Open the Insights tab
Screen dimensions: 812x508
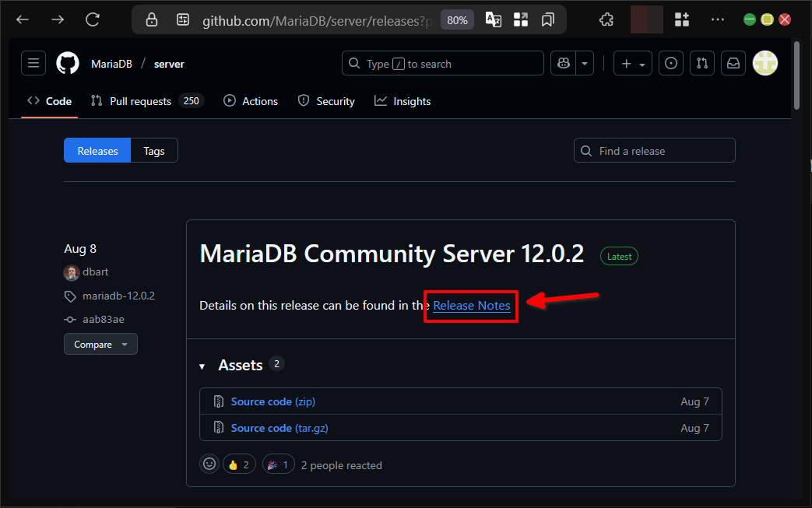402,101
